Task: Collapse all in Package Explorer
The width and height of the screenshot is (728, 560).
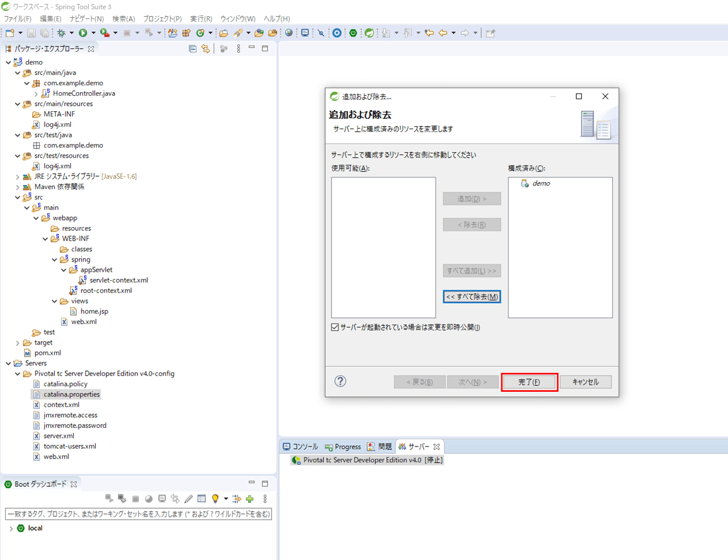Action: [193, 49]
